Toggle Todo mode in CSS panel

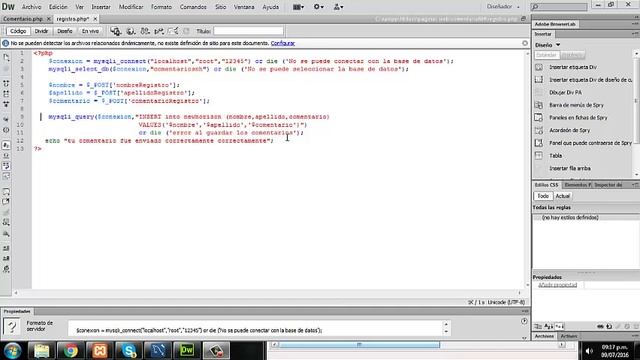click(x=543, y=196)
